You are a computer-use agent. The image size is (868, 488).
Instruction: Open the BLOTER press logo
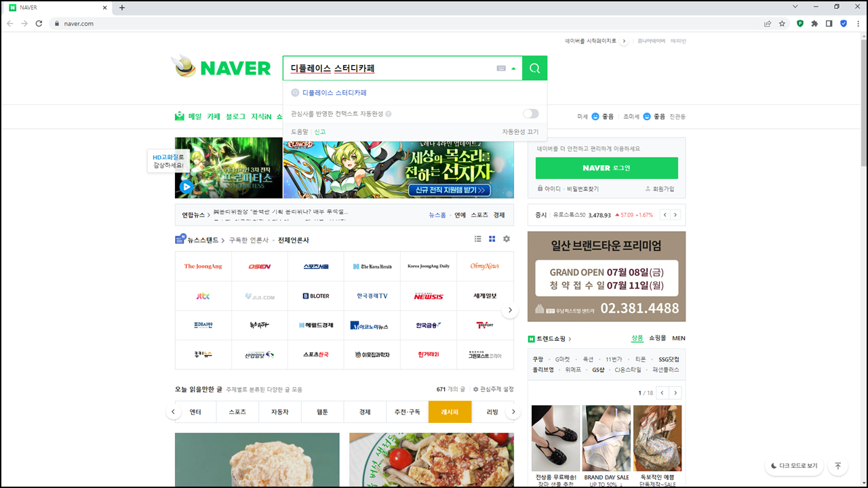316,296
